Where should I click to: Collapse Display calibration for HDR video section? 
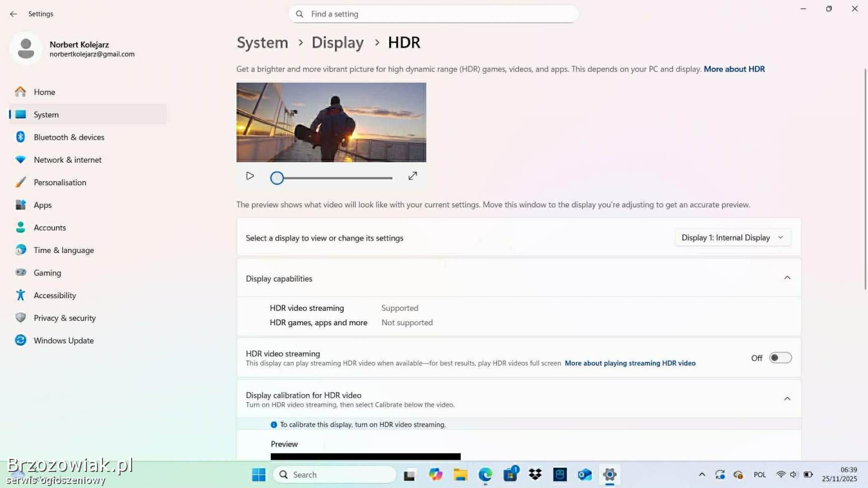[x=787, y=399]
